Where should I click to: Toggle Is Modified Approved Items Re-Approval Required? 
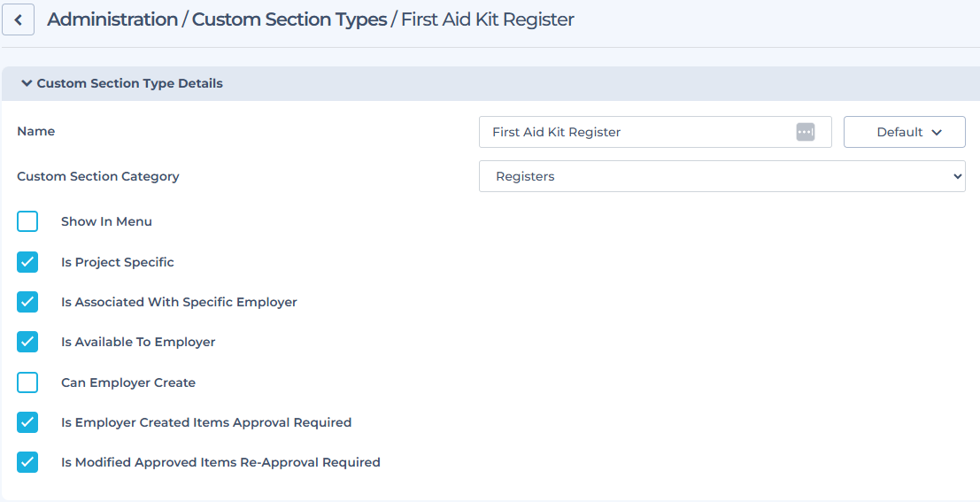[27, 463]
